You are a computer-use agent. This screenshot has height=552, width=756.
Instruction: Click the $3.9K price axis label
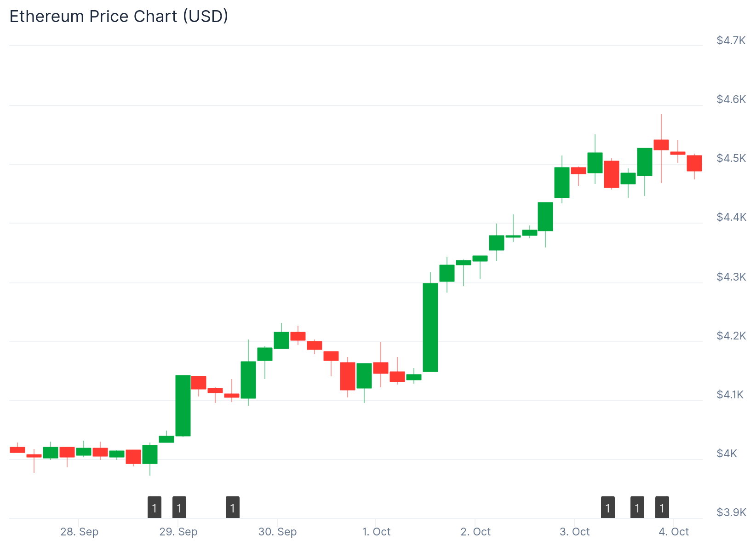(731, 512)
